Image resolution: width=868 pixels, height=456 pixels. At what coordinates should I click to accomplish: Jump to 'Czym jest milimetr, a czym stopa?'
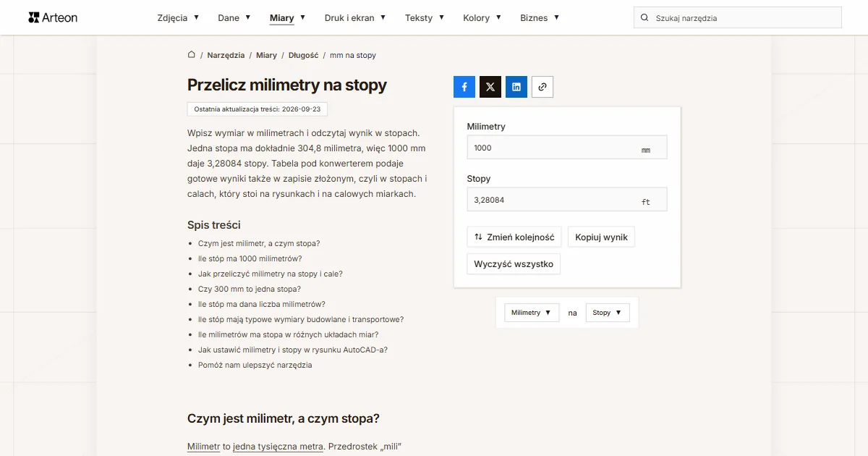coord(259,243)
